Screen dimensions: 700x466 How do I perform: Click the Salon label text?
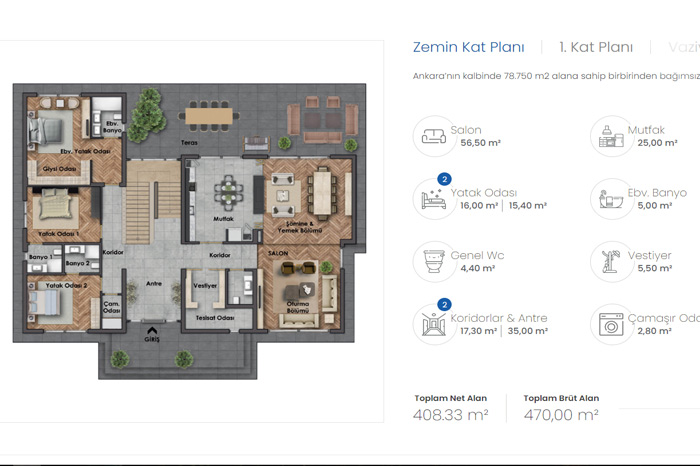pyautogui.click(x=466, y=130)
